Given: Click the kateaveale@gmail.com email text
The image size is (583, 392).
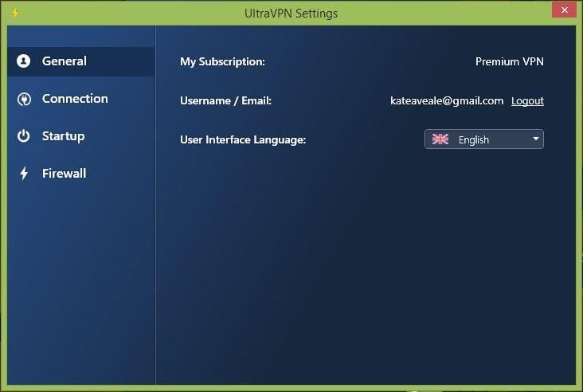Looking at the screenshot, I should coord(447,101).
